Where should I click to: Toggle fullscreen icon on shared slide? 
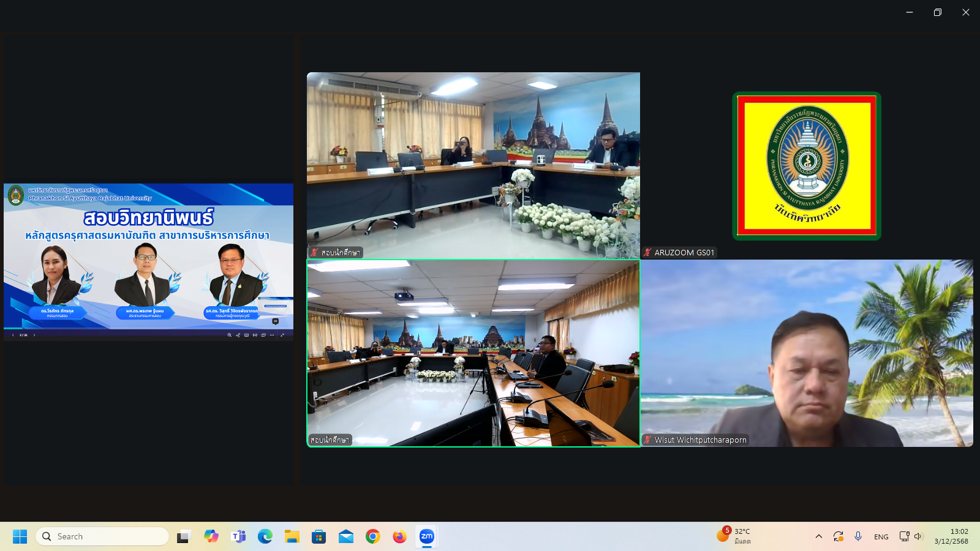tap(282, 335)
